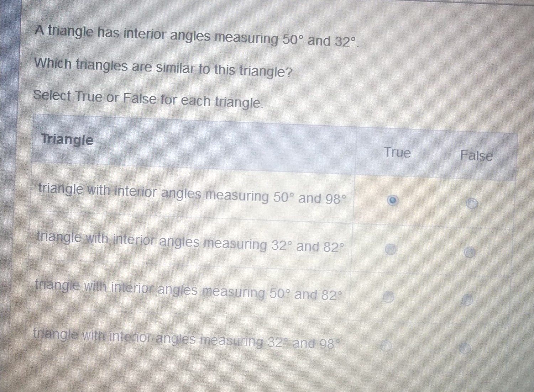The image size is (534, 392).
Task: Select False for 50° and 82° triangle
Action: tap(467, 301)
